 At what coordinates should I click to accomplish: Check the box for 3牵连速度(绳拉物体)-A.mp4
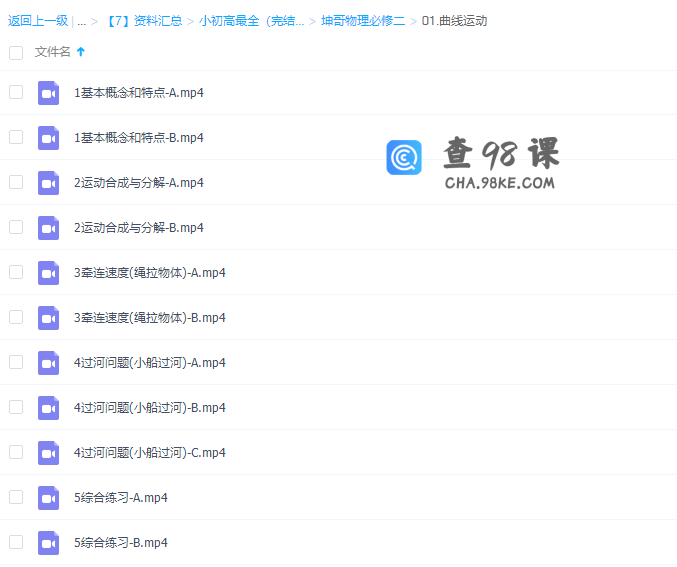pyautogui.click(x=16, y=272)
